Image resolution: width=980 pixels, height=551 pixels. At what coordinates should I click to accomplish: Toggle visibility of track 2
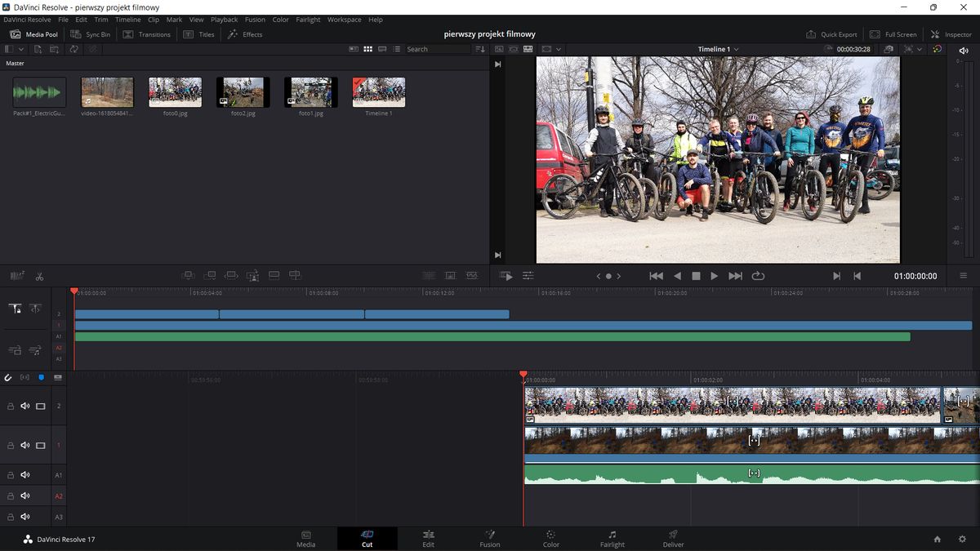coord(40,405)
